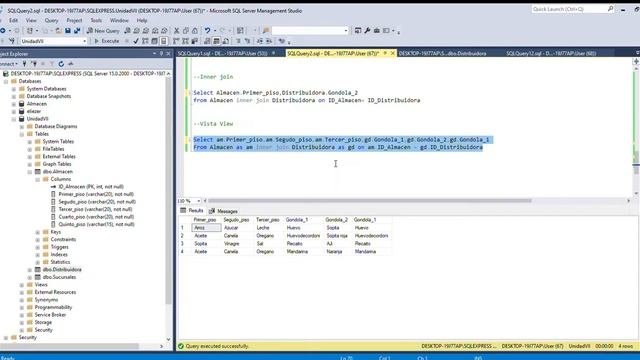
Task: Switch to the Messages results tab
Action: point(223,211)
